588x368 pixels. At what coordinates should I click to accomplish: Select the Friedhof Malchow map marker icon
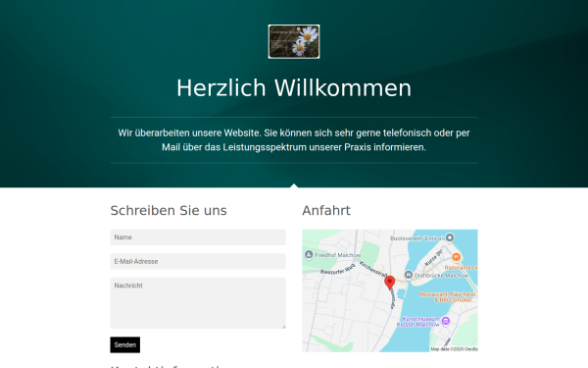pos(309,254)
